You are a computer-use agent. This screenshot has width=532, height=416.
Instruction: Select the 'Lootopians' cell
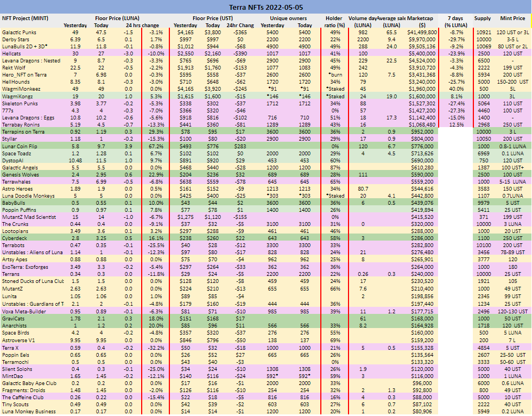(15, 231)
